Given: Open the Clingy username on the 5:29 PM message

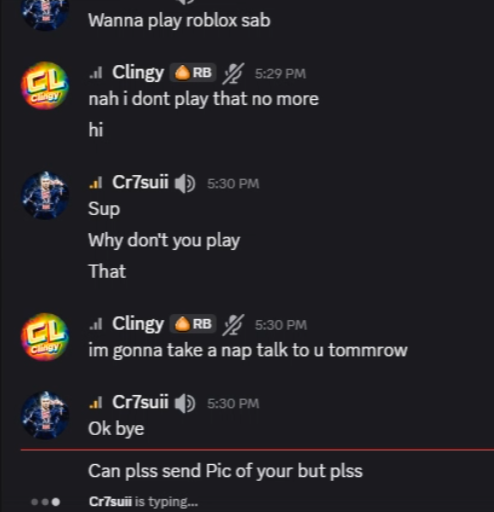Looking at the screenshot, I should coord(138,73).
